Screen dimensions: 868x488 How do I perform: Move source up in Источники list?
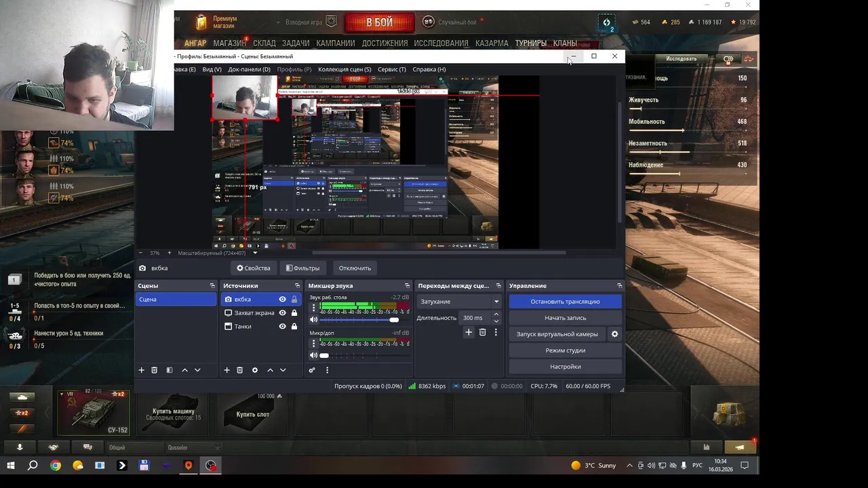(x=270, y=370)
